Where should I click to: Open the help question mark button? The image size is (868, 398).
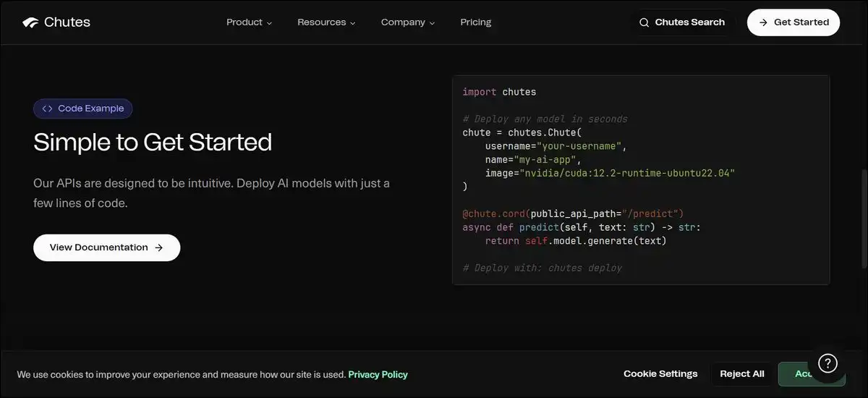tap(827, 363)
